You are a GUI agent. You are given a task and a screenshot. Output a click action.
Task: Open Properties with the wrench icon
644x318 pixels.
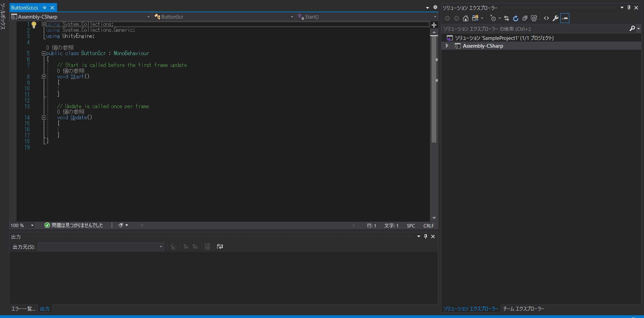pos(556,18)
